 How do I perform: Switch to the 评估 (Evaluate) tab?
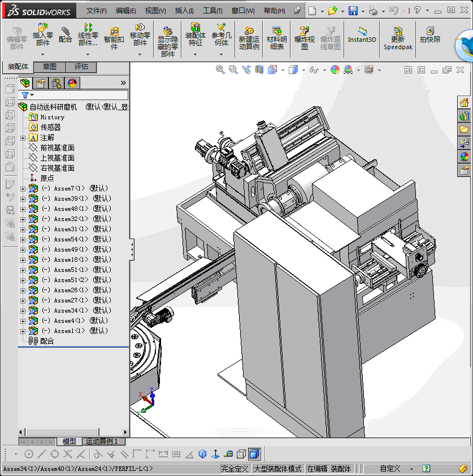(x=81, y=67)
